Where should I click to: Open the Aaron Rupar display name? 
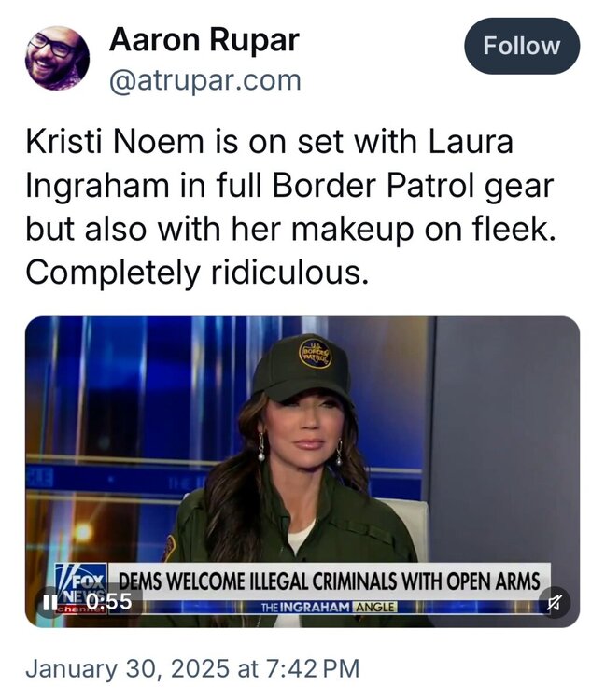pyautogui.click(x=204, y=40)
